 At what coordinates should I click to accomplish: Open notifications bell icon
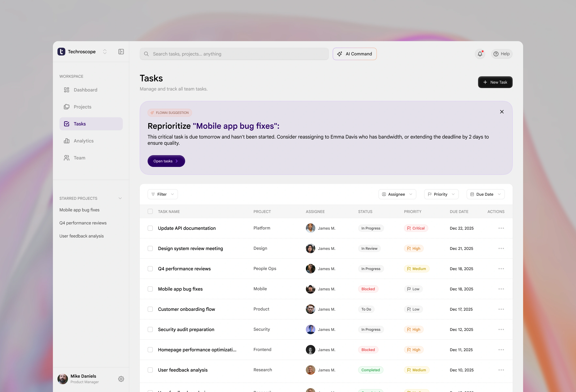480,54
